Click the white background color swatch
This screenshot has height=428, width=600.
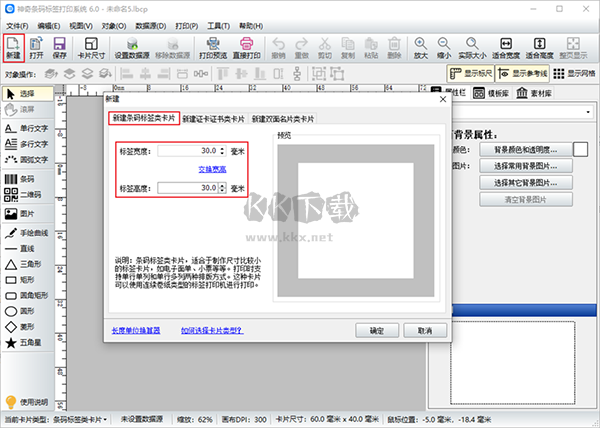[x=580, y=150]
